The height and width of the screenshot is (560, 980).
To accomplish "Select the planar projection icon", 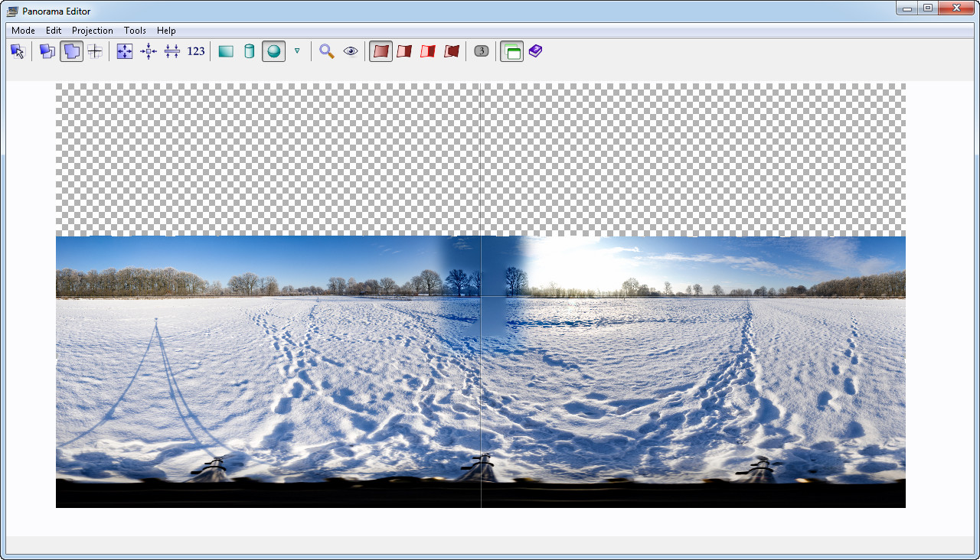I will coord(226,51).
